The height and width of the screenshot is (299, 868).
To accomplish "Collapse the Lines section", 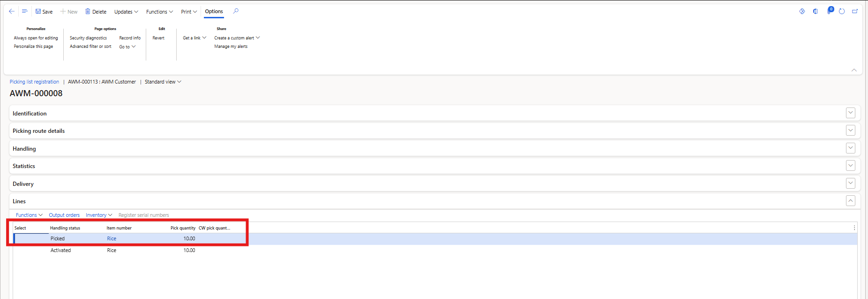I will (851, 201).
